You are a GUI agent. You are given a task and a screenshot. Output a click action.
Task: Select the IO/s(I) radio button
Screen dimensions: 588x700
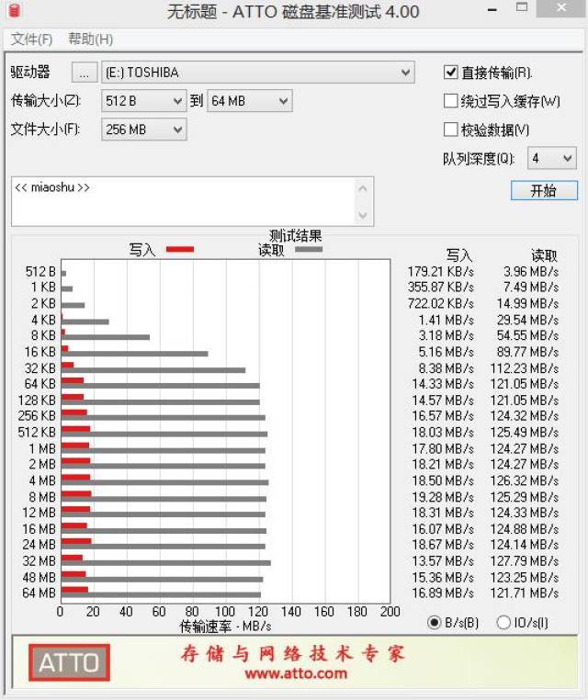pyautogui.click(x=503, y=622)
